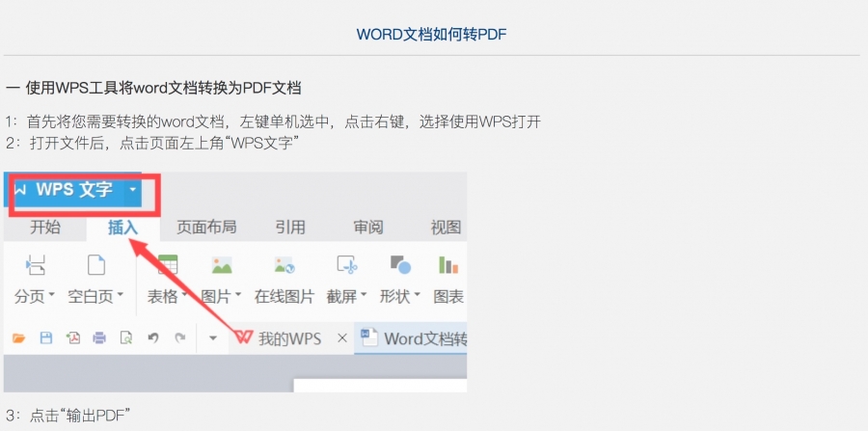Click the WPS 文字 application button
Screen dimensions: 868x431
(x=66, y=190)
